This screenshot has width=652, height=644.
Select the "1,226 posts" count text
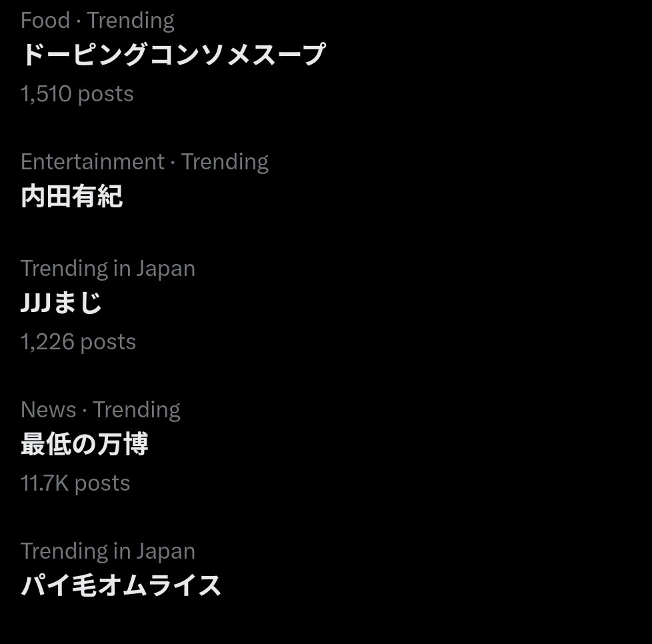pos(78,342)
